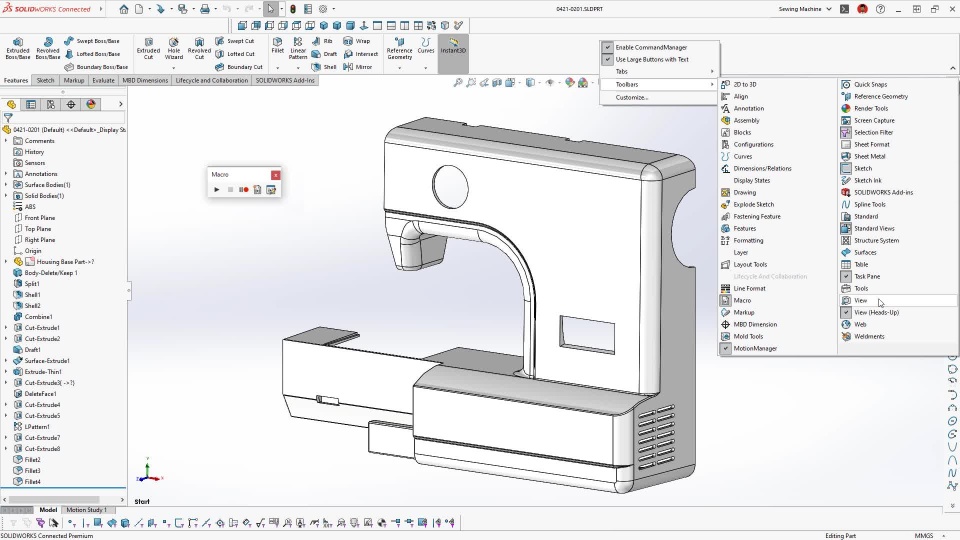Select the Wrap feature tool

pyautogui.click(x=356, y=41)
